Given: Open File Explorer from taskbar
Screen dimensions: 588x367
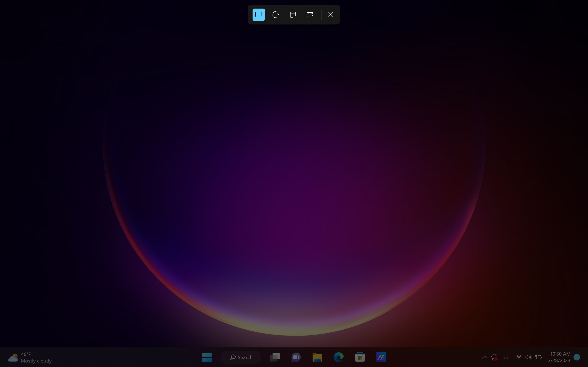Looking at the screenshot, I should tap(317, 357).
